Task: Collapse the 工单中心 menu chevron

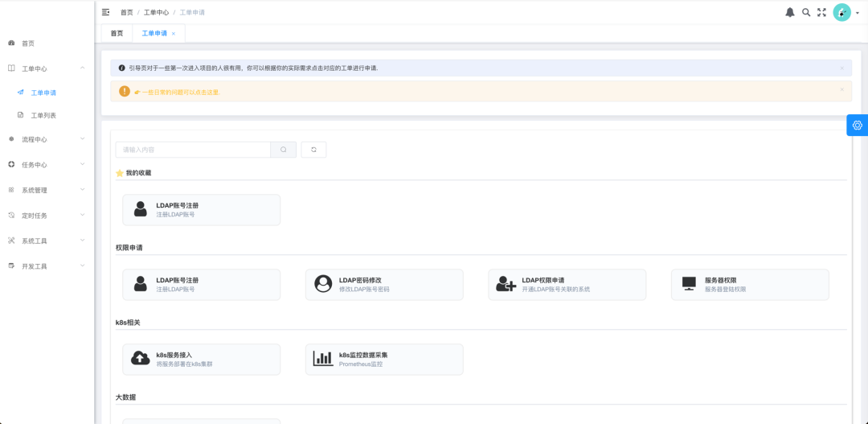Action: [83, 68]
